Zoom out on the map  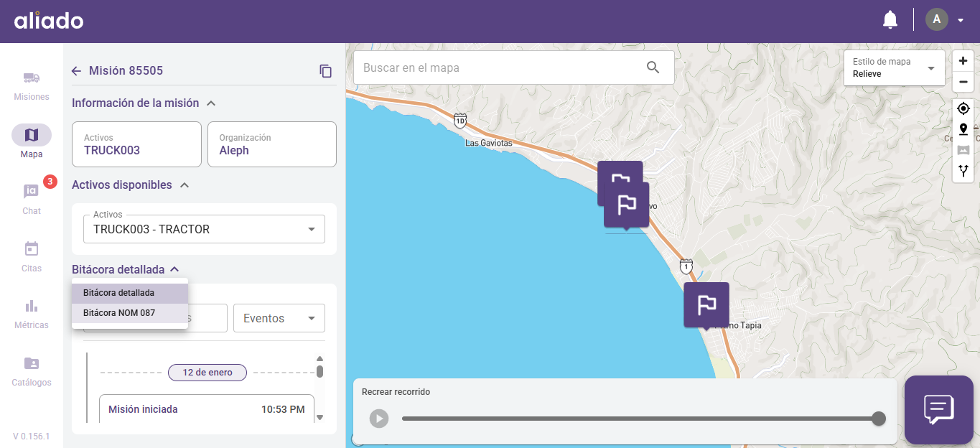pos(963,82)
